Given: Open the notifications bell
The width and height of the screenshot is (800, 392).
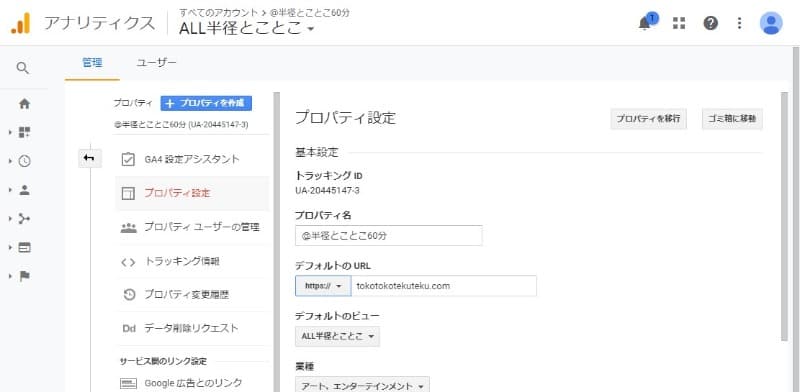Looking at the screenshot, I should click(x=645, y=23).
